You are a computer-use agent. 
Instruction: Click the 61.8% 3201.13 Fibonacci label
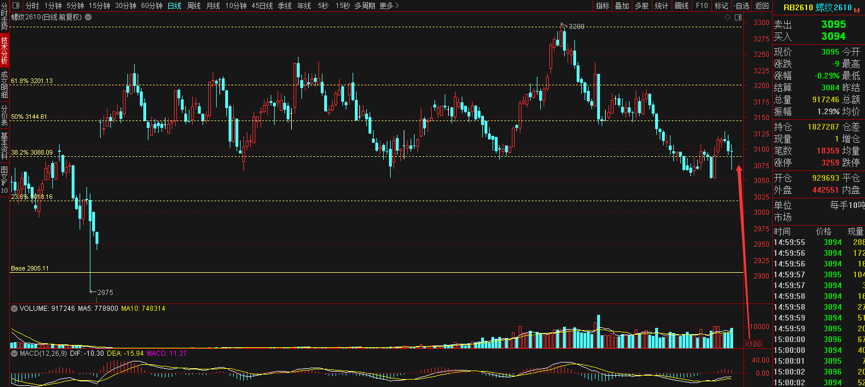32,81
